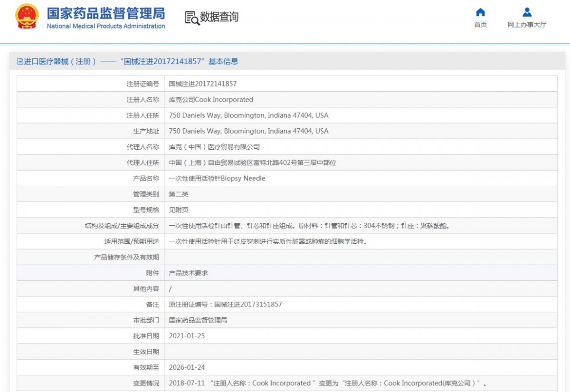Click the approval date 2021-01-25
This screenshot has height=392, width=570.
click(187, 336)
